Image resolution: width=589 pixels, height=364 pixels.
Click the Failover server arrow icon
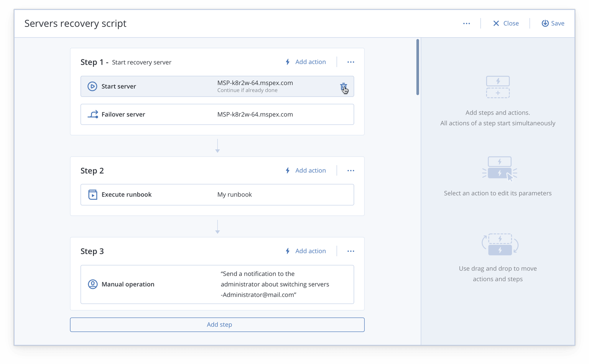[93, 114]
